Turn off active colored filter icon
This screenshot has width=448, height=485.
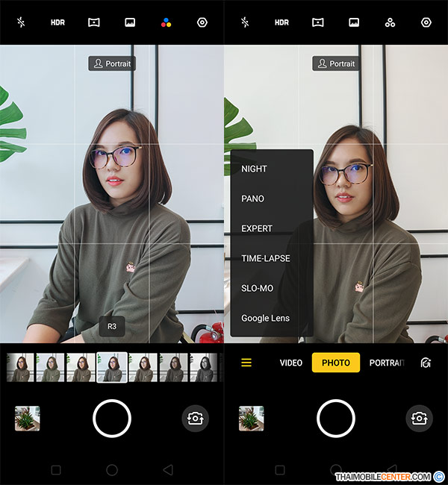[166, 22]
